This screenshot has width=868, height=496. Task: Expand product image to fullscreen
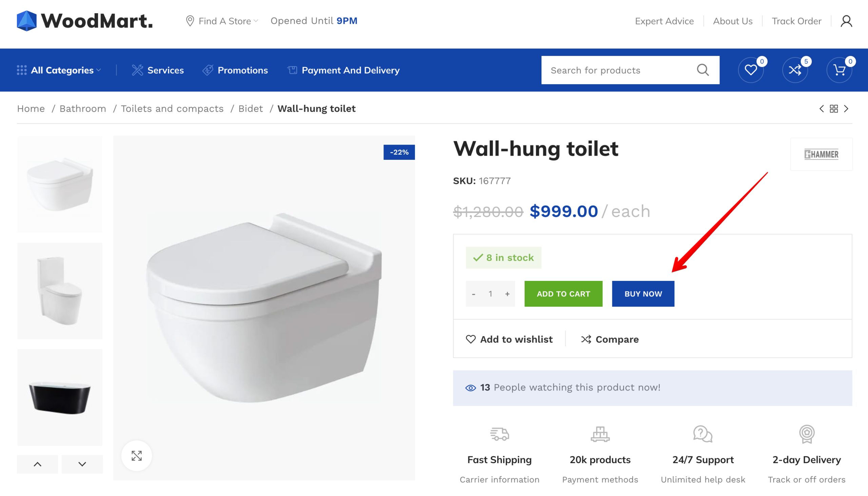(x=137, y=456)
